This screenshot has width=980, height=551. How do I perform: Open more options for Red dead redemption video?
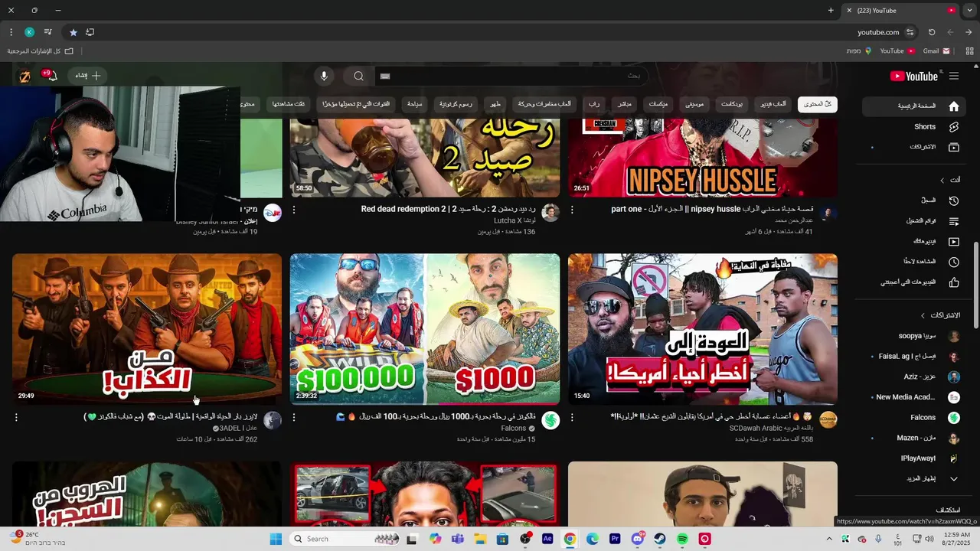[294, 210]
